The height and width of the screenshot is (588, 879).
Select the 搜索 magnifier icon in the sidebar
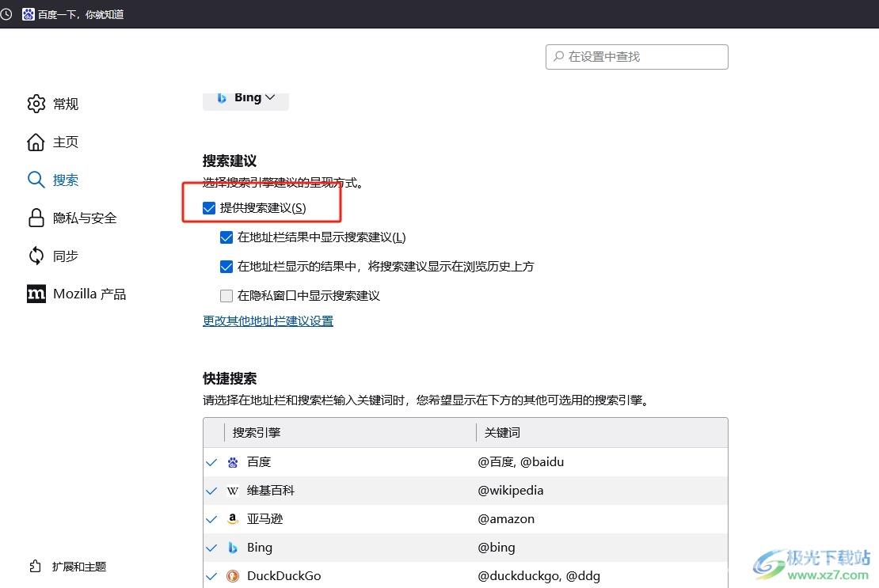point(36,180)
